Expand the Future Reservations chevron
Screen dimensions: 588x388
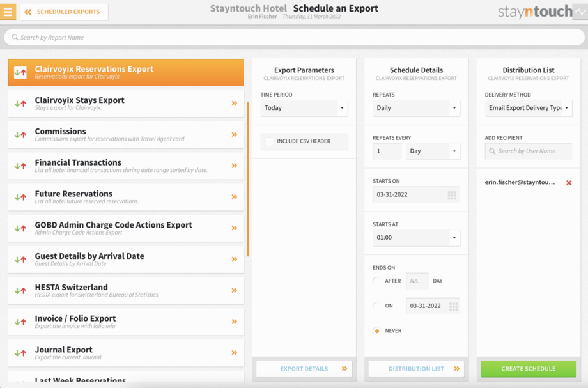[235, 196]
